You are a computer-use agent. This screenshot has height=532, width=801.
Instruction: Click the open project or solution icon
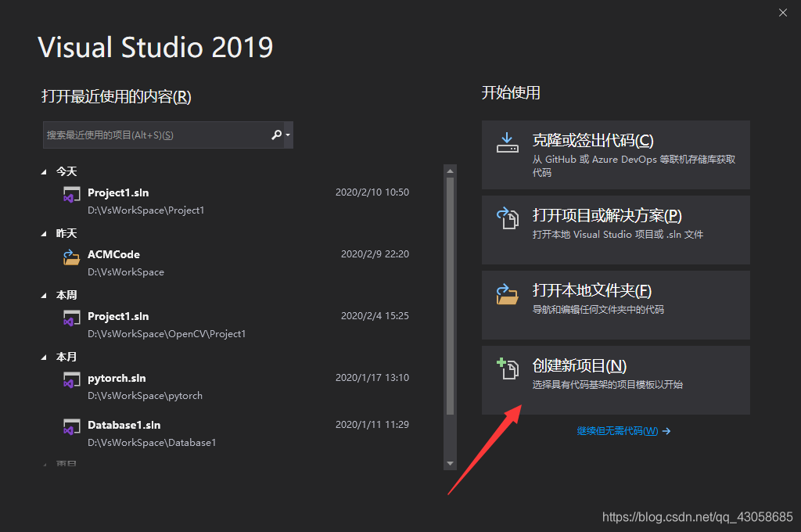[507, 217]
